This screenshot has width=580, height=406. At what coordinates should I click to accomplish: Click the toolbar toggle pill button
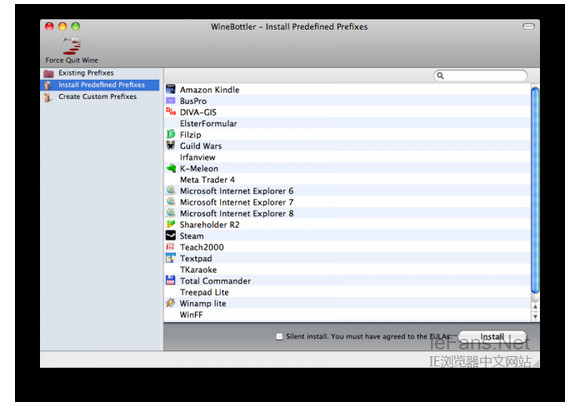tap(528, 26)
